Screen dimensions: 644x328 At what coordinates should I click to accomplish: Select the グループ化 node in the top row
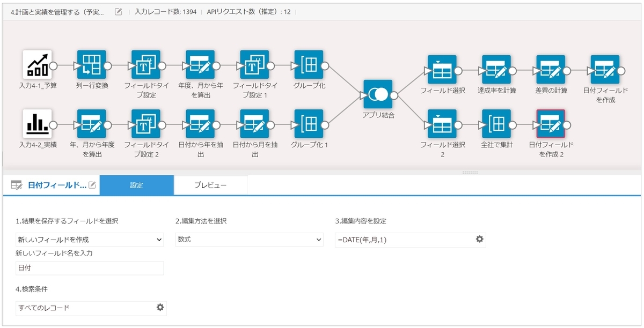tap(308, 64)
